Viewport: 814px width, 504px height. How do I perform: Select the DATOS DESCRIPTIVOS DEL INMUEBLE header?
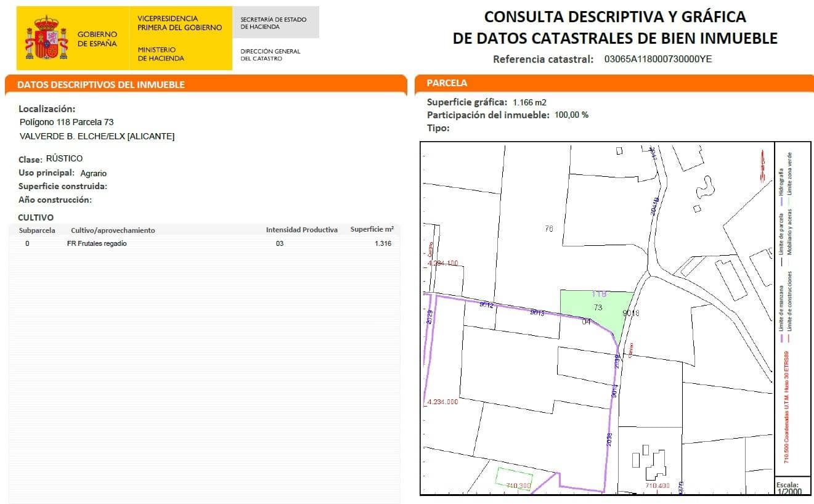tap(101, 84)
